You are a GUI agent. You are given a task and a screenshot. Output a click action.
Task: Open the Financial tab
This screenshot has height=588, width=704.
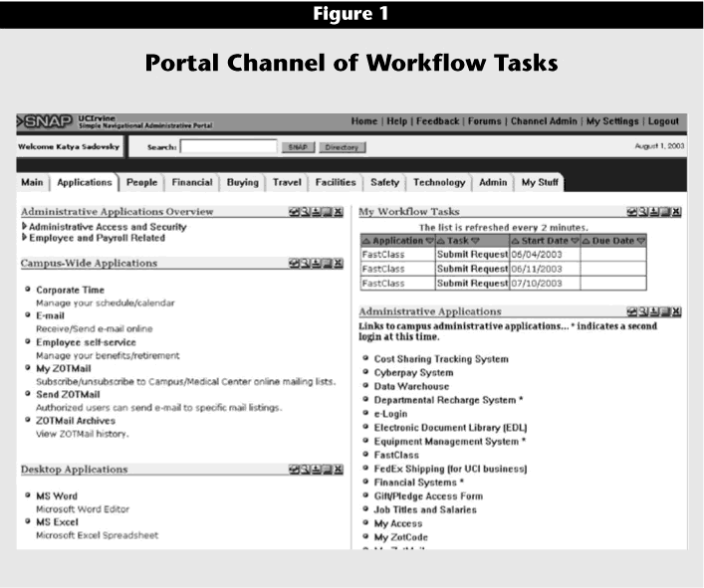pyautogui.click(x=192, y=182)
